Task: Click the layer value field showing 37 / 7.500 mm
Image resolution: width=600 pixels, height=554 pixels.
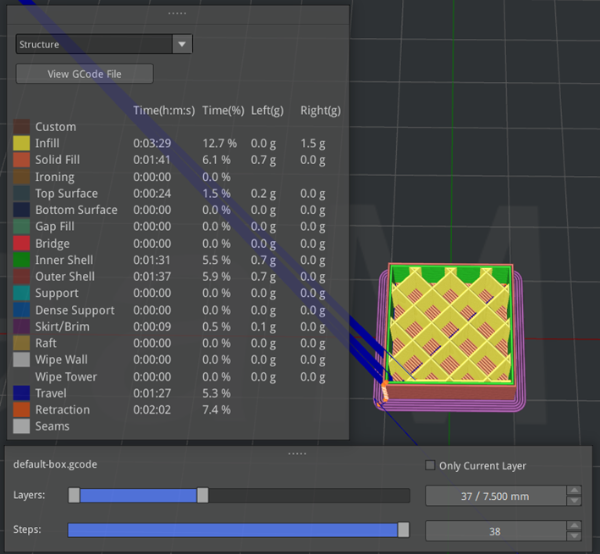Action: coord(495,496)
